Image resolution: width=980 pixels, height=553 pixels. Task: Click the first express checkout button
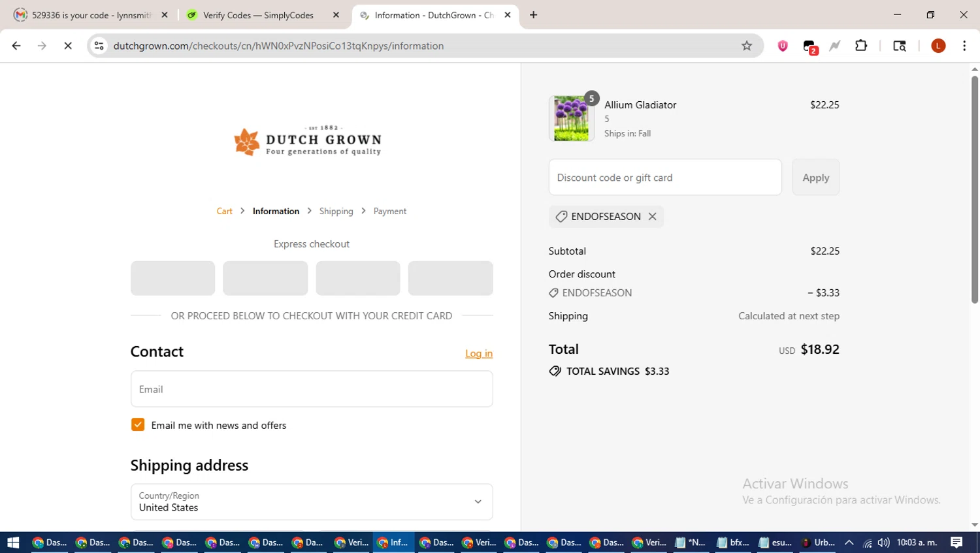tap(172, 278)
